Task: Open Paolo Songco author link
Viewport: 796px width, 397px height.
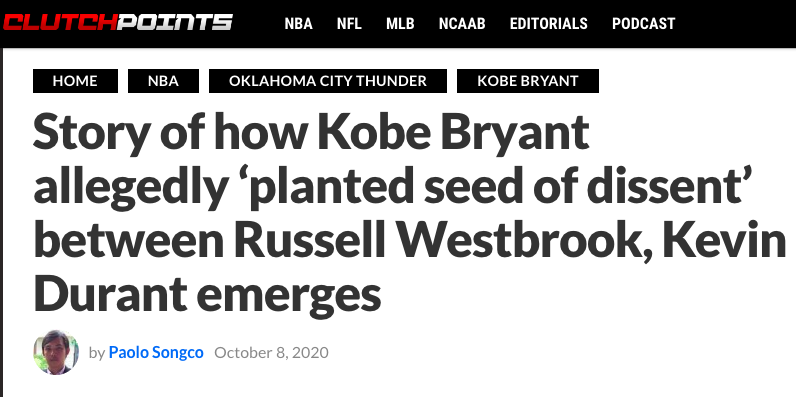Action: [156, 352]
